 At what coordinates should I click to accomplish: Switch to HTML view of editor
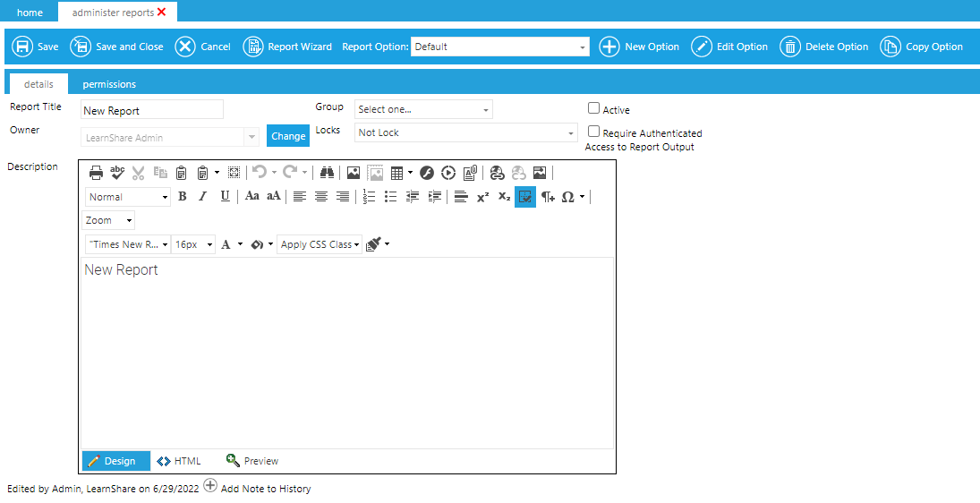[x=179, y=461]
